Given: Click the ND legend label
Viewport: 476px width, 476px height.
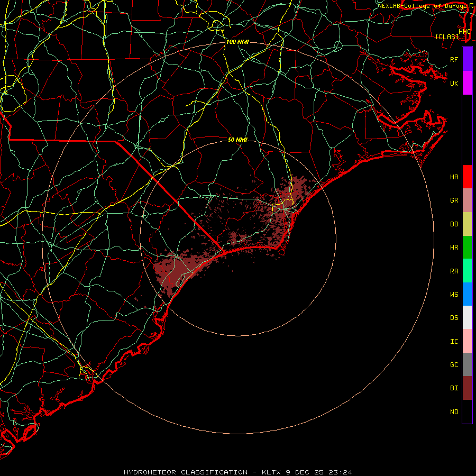Looking at the screenshot, I should tap(454, 411).
